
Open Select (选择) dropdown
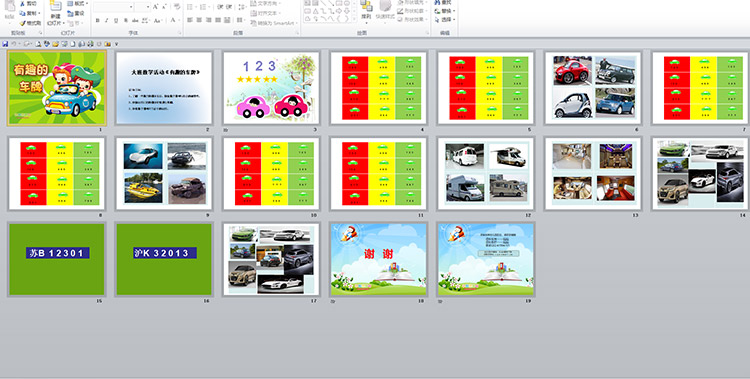click(x=445, y=20)
